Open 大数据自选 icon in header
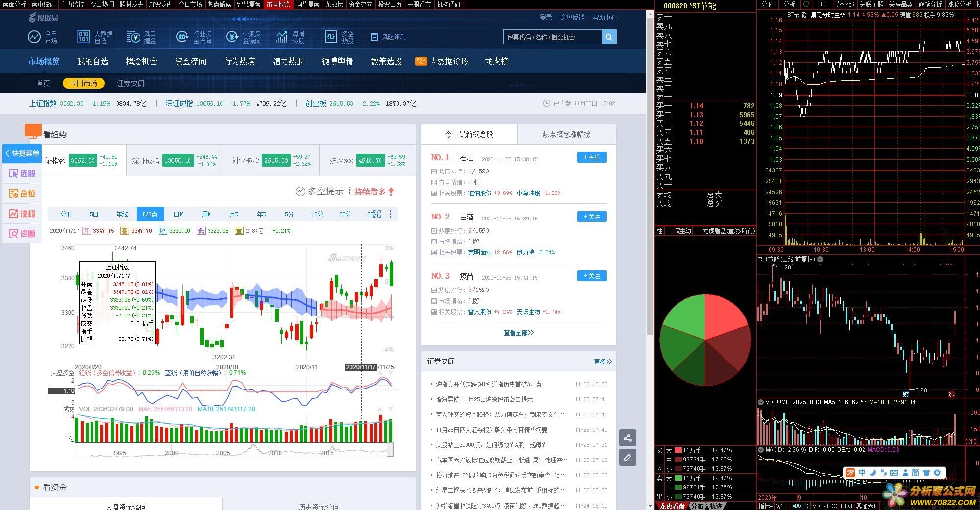Viewport: 980px width, 510px height. point(84,37)
